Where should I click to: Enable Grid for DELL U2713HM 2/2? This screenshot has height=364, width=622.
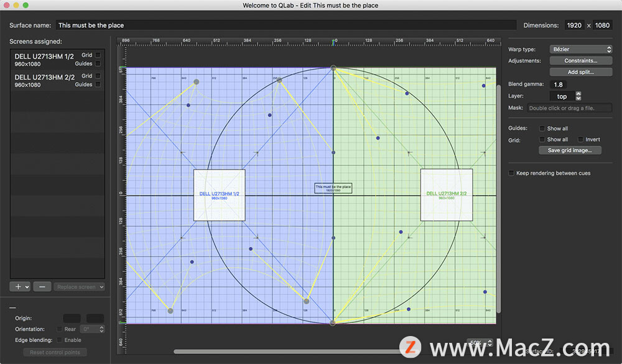point(98,76)
